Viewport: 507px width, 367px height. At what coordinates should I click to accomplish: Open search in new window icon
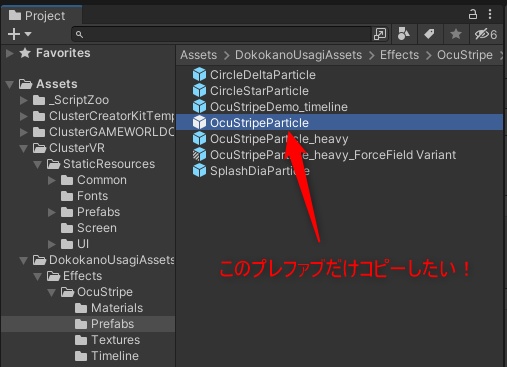[x=380, y=34]
